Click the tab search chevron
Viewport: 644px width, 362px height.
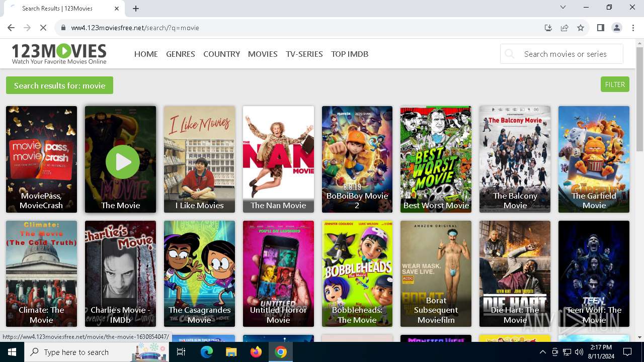click(x=563, y=7)
